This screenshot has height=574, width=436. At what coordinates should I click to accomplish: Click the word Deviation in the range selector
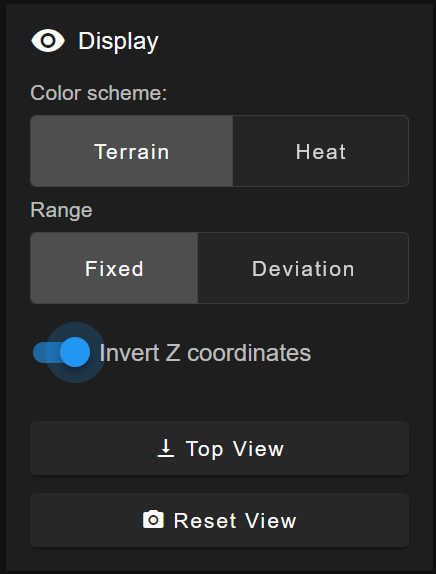click(303, 269)
